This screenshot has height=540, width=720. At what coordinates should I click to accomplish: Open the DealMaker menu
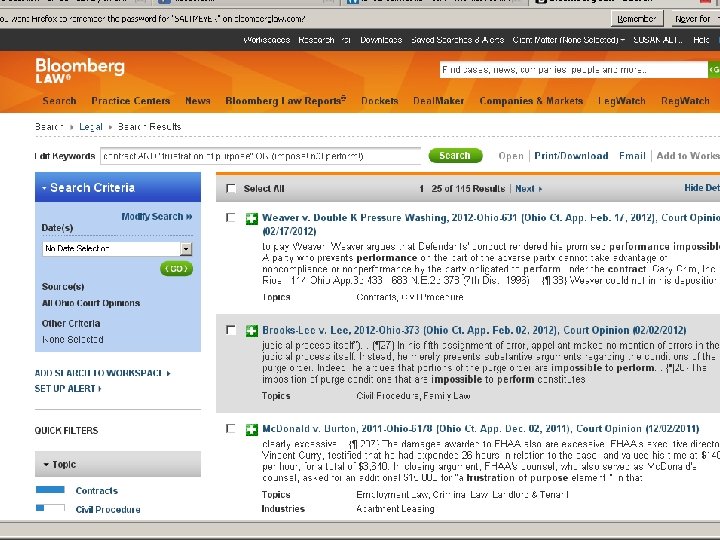point(438,101)
